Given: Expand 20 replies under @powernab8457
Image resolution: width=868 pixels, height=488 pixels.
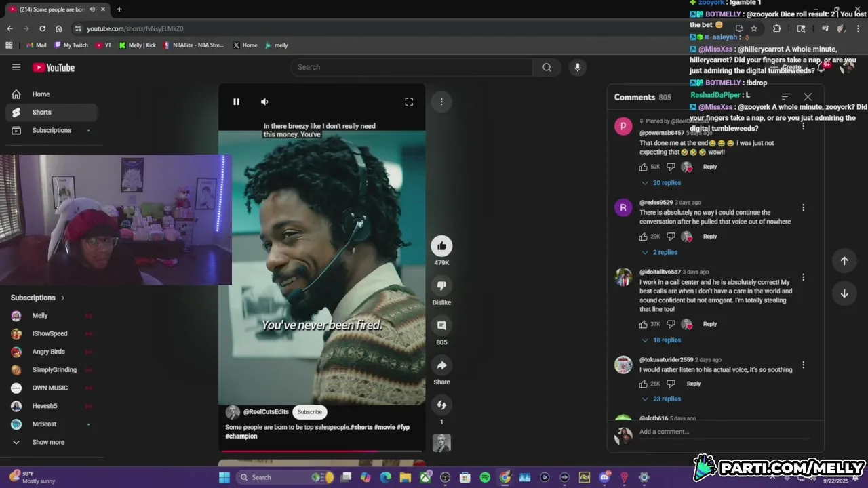Looking at the screenshot, I should (661, 183).
